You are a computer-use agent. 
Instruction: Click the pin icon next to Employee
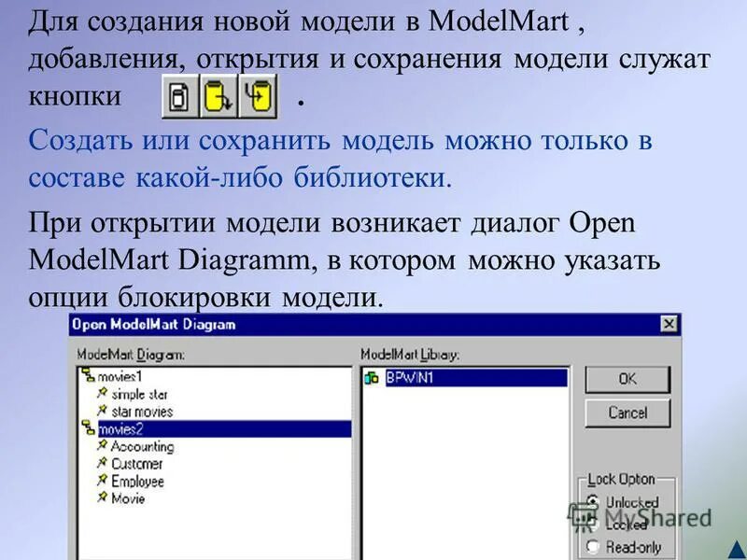(103, 480)
